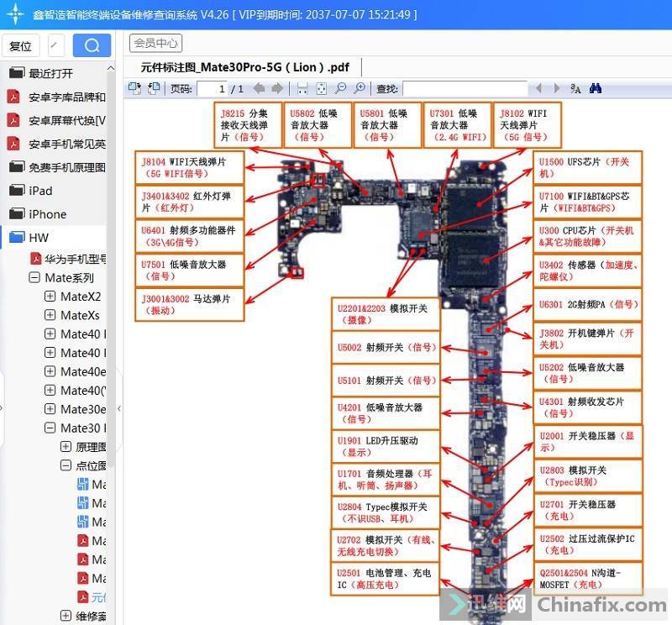This screenshot has width=672, height=625.
Task: Collapse the Mate系列 tree node
Action: click(x=34, y=278)
